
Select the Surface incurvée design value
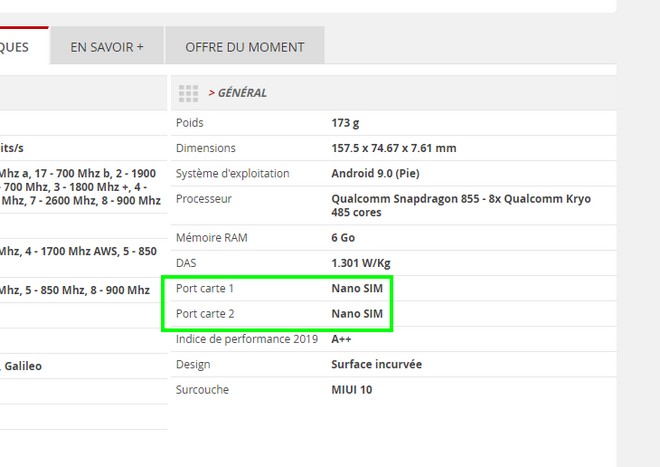(x=376, y=364)
